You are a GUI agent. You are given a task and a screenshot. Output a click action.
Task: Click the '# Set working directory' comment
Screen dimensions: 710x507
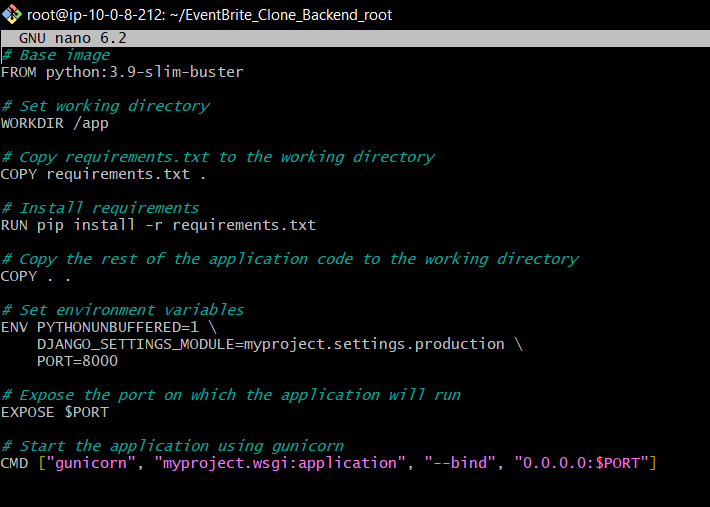[105, 106]
